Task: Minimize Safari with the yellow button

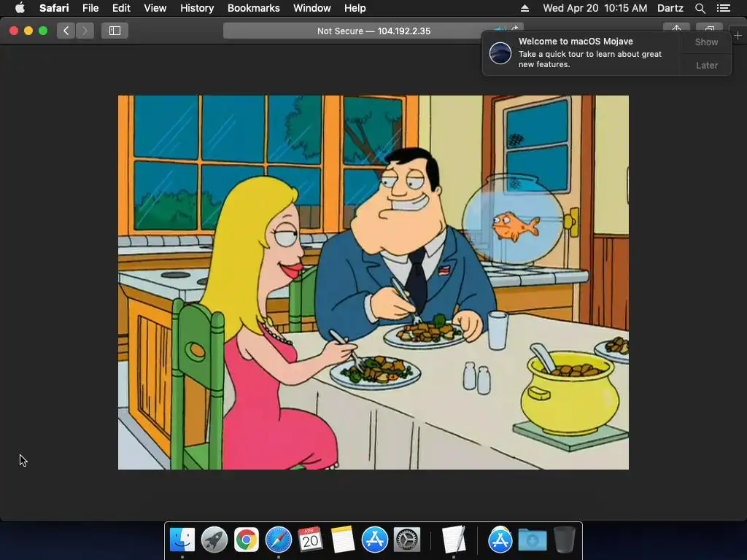Action: pos(28,31)
